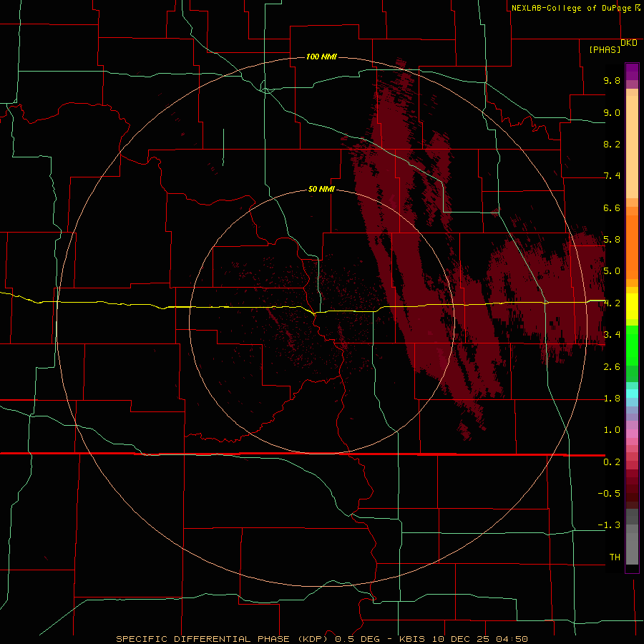Click the DKD label above the legend
Image resolution: width=644 pixels, height=644 pixels.
(x=629, y=43)
